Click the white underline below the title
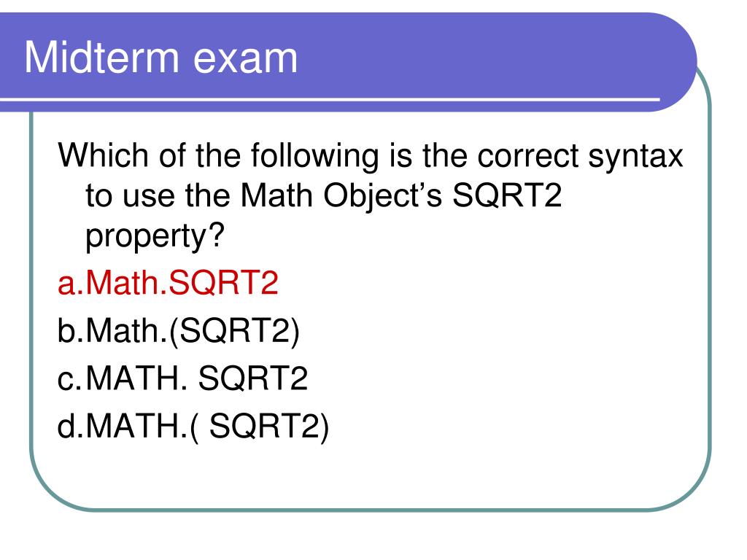The height and width of the screenshot is (560, 747). pyautogui.click(x=330, y=99)
